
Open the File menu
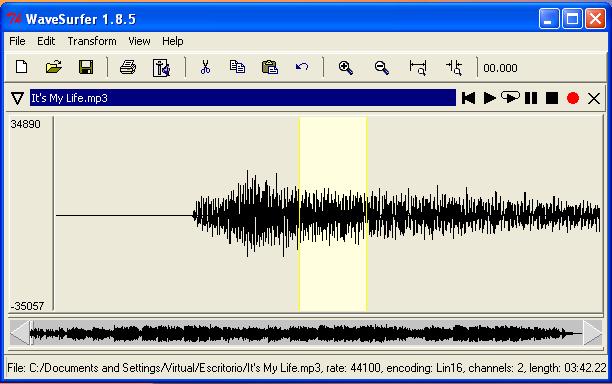17,41
